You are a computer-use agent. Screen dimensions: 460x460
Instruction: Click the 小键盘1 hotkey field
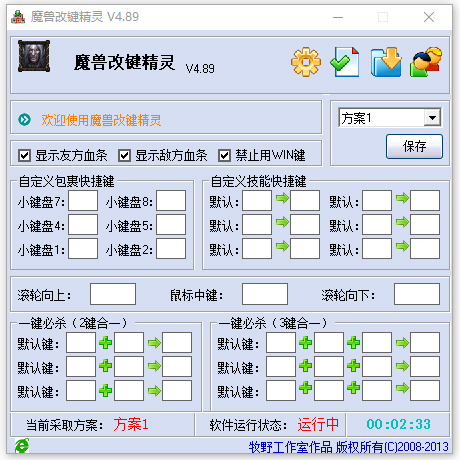pyautogui.click(x=83, y=249)
